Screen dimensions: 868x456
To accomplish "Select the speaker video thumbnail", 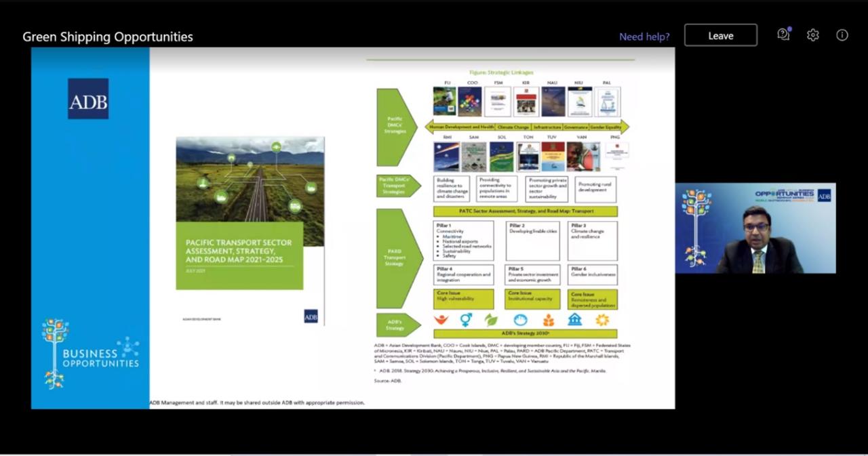I will pyautogui.click(x=755, y=228).
